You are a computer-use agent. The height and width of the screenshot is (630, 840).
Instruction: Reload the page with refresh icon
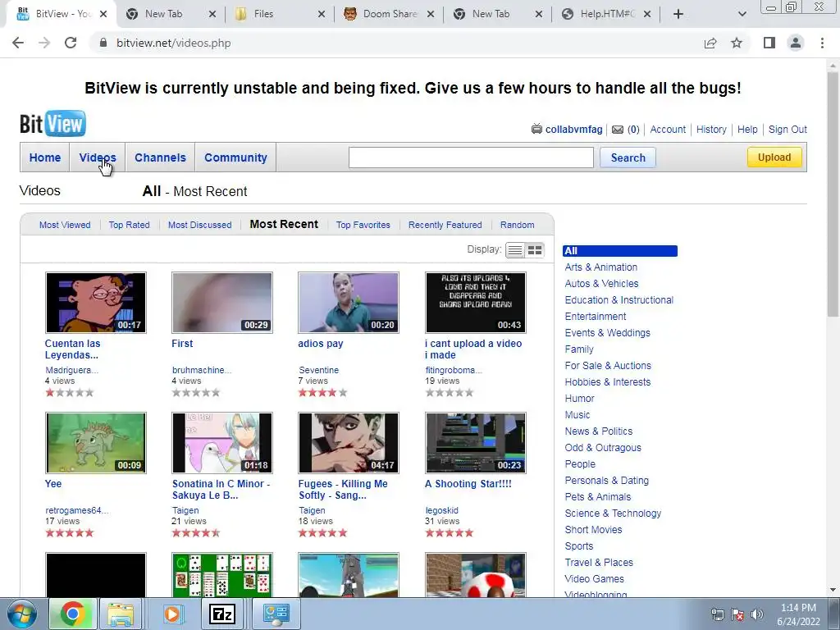[71, 43]
